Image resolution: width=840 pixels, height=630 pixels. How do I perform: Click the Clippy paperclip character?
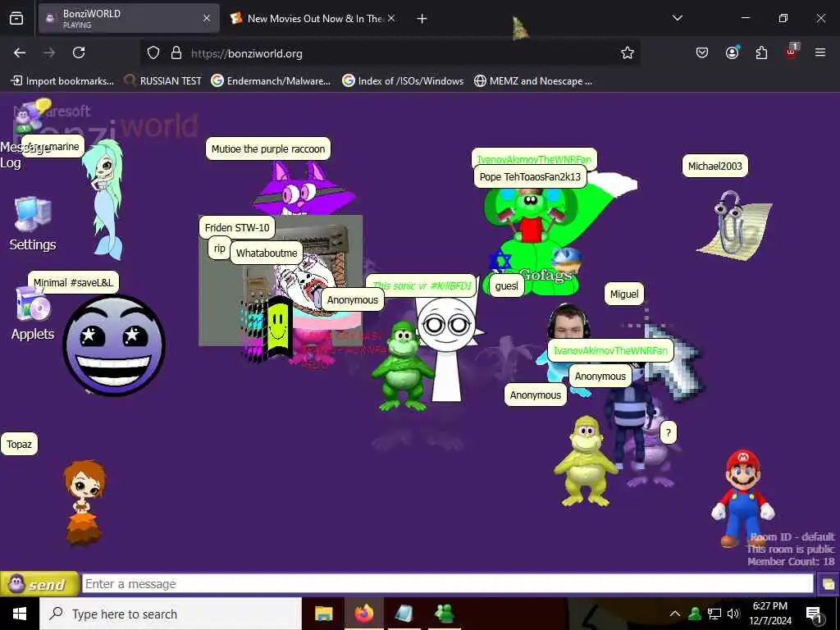(x=735, y=225)
